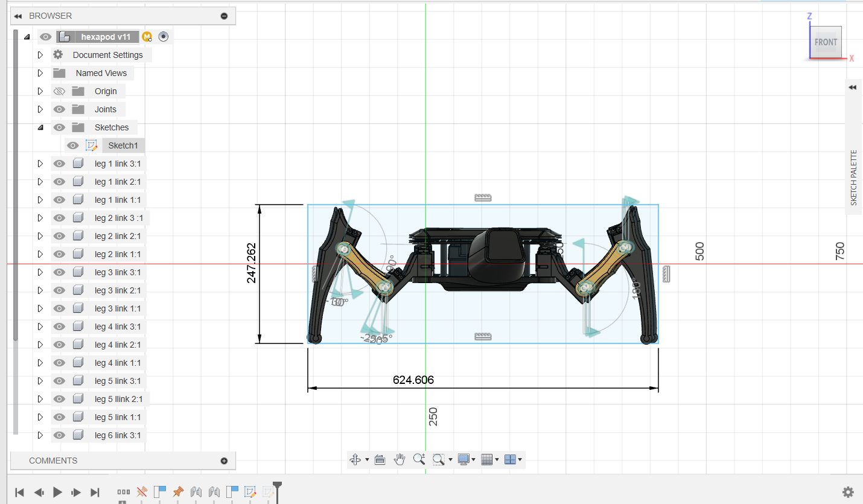The image size is (863, 504).
Task: Hide the Joints folder
Action: (x=59, y=109)
